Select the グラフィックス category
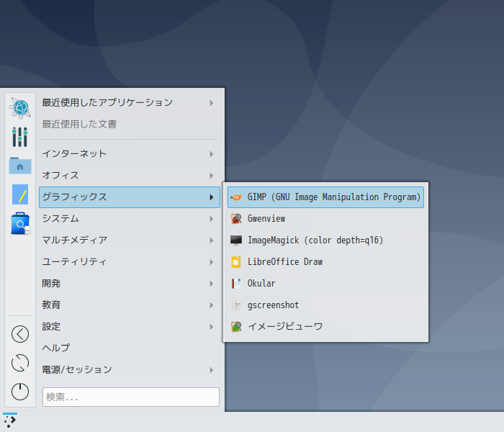Viewport: 504px width, 432px height. click(x=130, y=197)
